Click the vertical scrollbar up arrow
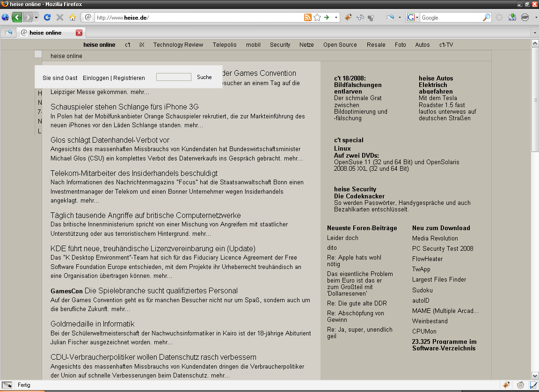Screen dimensions: 539x392 coord(535,44)
